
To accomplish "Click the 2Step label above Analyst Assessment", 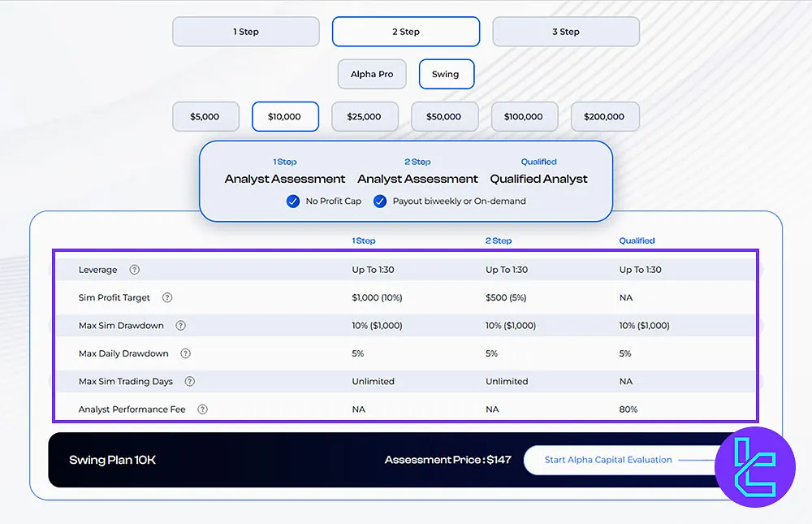I will [417, 162].
